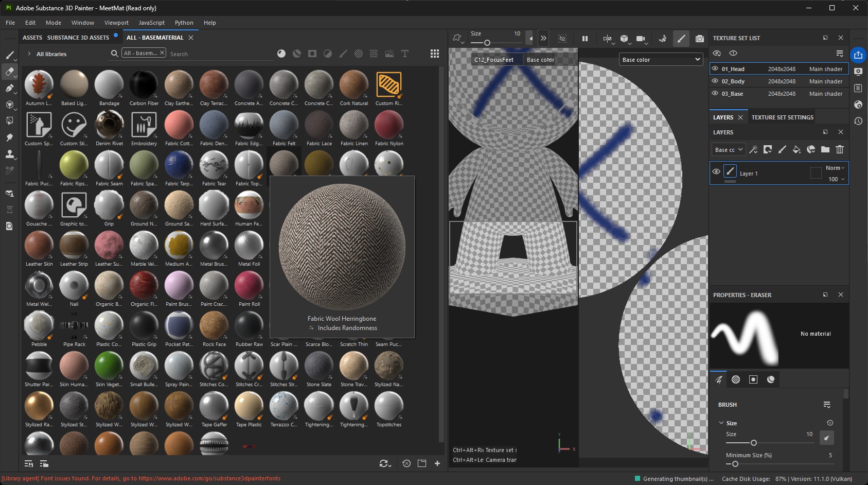Viewport: 868px width, 485px height.
Task: Click the camera screenshot icon in viewport toolbar
Action: click(699, 39)
